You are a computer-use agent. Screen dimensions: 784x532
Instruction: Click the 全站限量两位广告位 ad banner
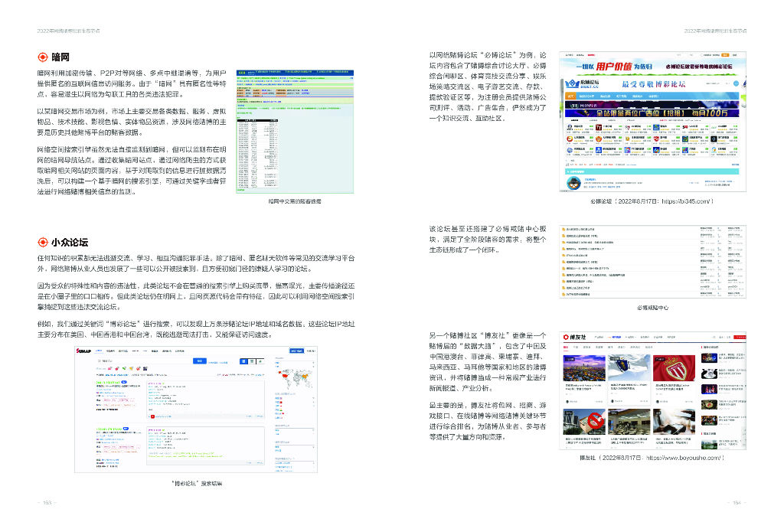(652, 113)
